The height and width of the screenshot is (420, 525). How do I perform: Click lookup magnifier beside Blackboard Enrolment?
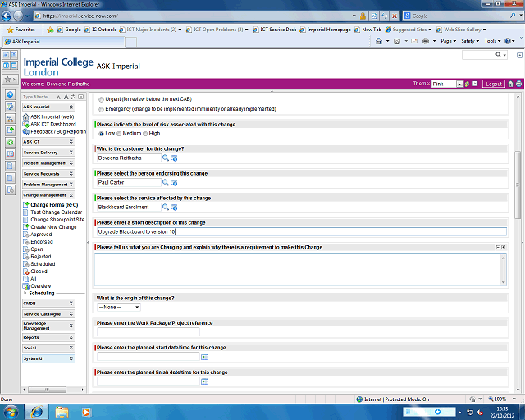[165, 207]
